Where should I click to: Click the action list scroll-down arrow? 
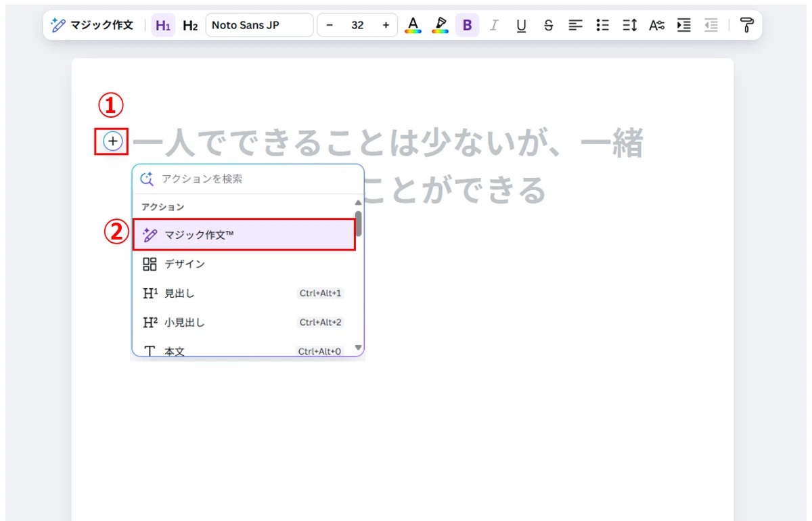(x=359, y=348)
